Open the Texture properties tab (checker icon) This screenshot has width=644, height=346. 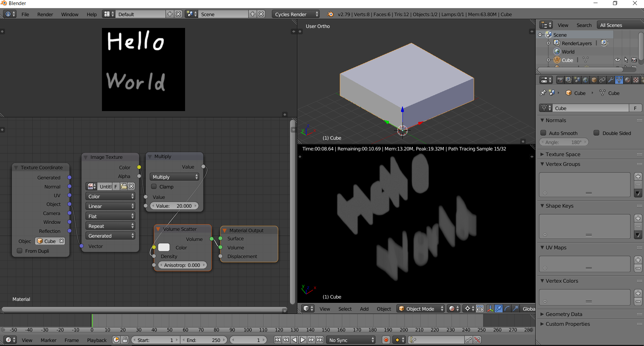[636, 80]
